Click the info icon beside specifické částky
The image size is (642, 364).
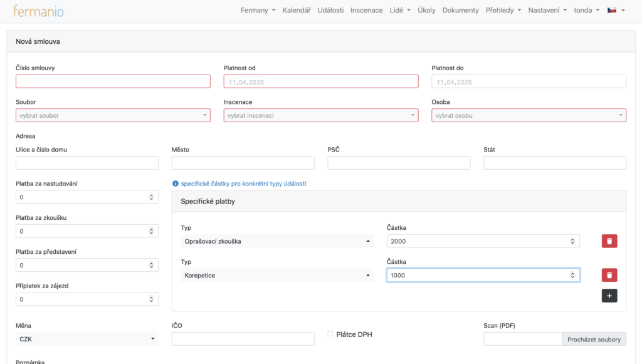point(176,184)
